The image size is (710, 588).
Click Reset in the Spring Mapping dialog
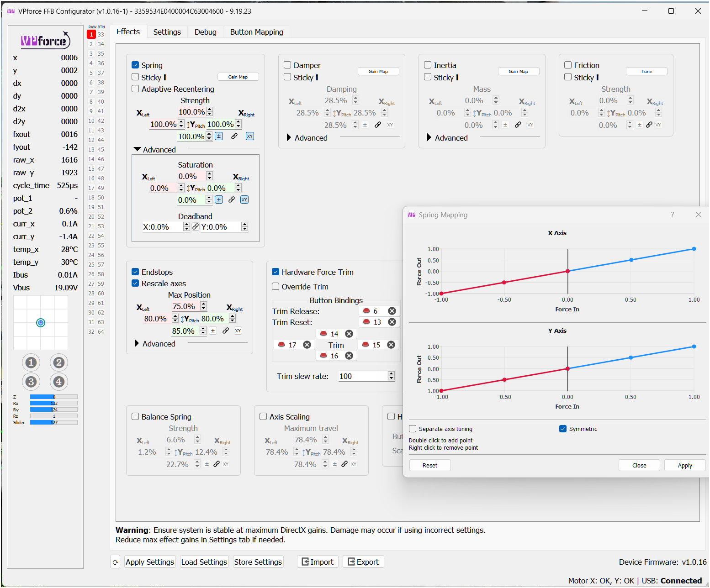(430, 465)
